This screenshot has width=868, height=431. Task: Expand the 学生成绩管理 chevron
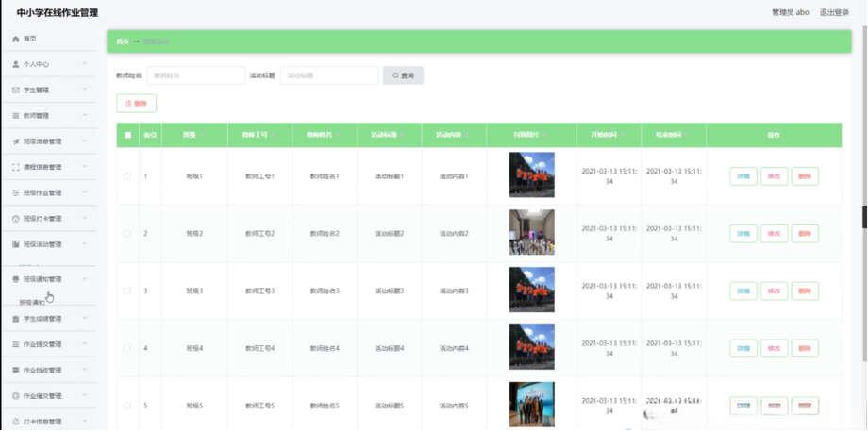(x=85, y=318)
